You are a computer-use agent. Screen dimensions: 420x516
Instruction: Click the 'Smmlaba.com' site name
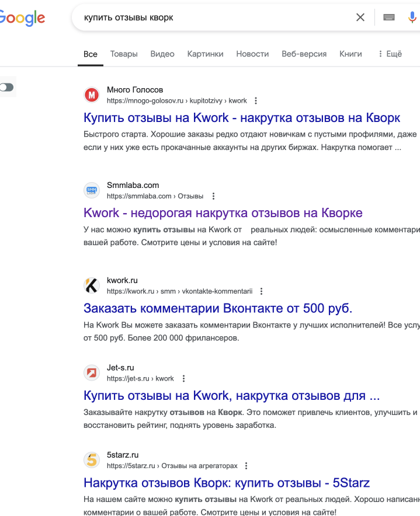tap(133, 185)
